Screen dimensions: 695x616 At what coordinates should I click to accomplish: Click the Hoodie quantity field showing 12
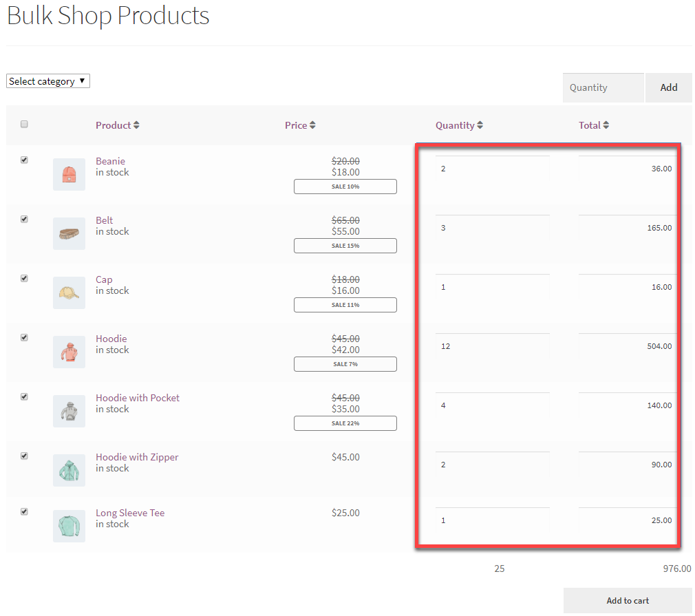[492, 346]
